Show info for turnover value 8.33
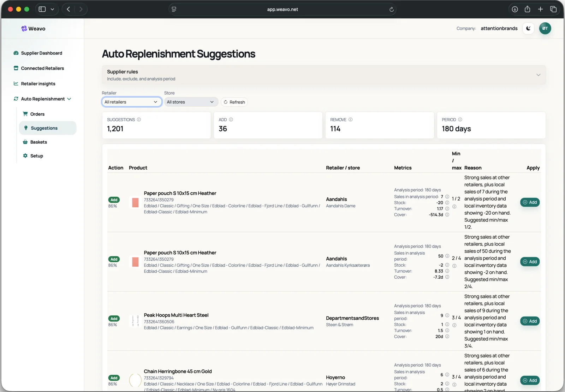 (447, 271)
